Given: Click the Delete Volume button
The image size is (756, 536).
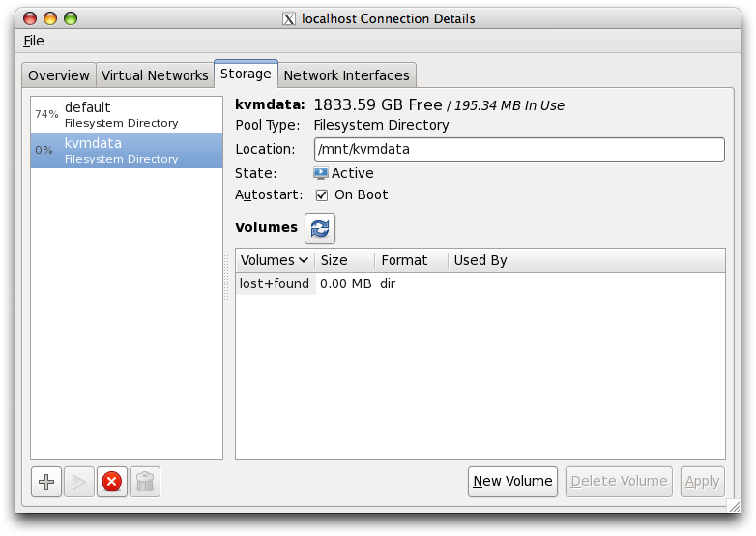Looking at the screenshot, I should coord(619,482).
